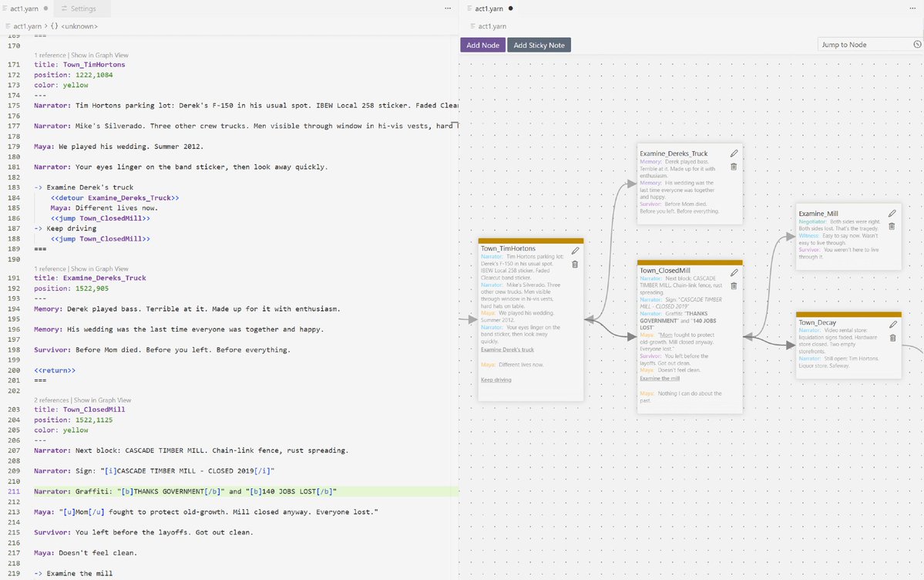
Task: Click the Add Node button
Action: click(x=482, y=45)
